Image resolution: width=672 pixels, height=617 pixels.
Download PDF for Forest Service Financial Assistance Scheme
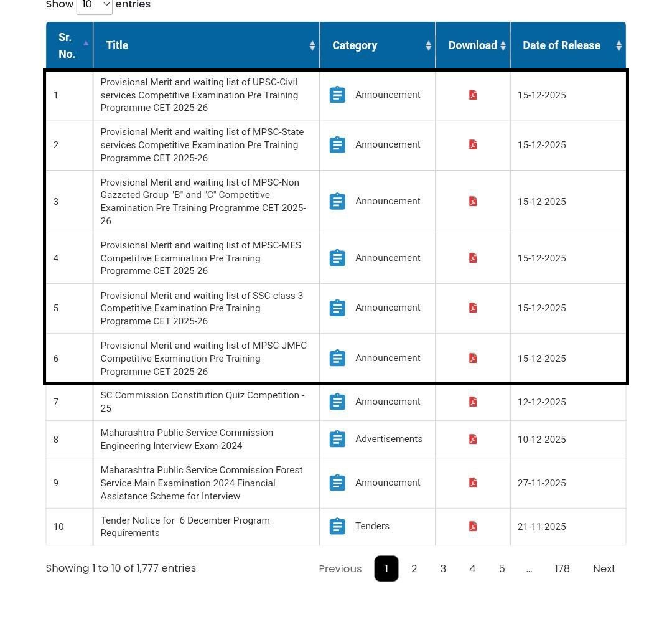(x=473, y=483)
